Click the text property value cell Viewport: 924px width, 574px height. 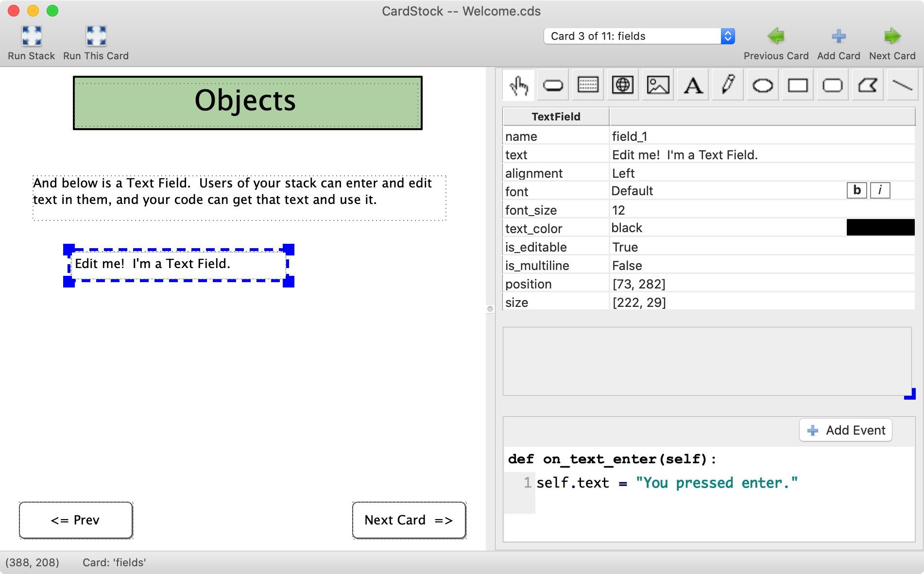(x=762, y=155)
